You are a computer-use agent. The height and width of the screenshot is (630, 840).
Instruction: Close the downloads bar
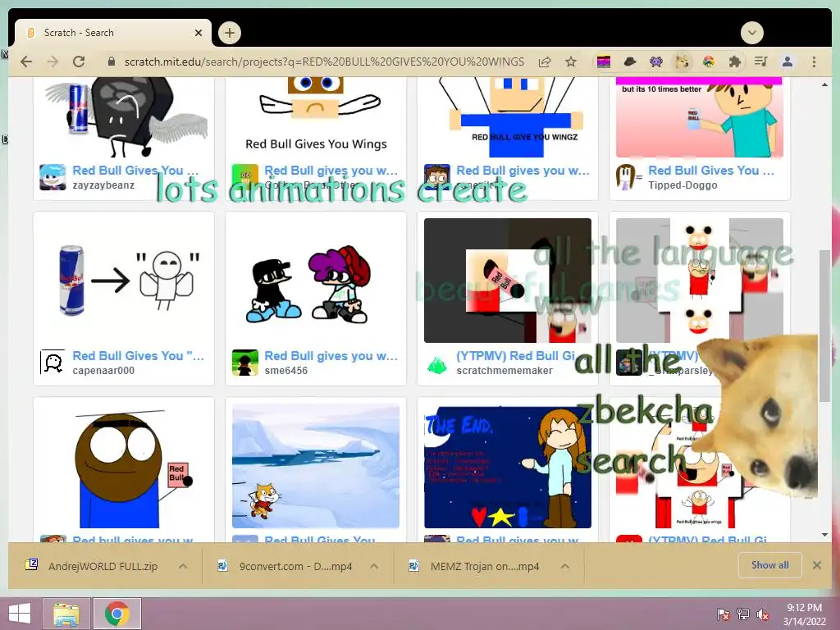click(x=817, y=565)
